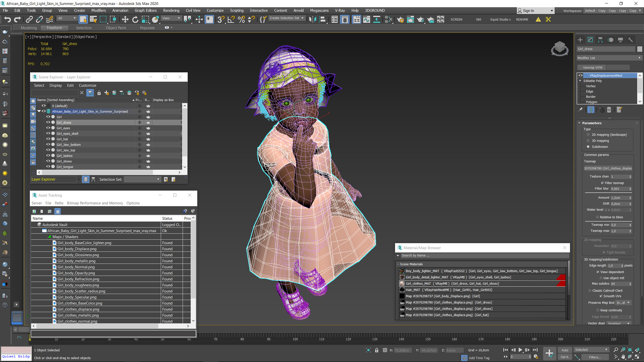Go to End of animation

click(x=535, y=350)
